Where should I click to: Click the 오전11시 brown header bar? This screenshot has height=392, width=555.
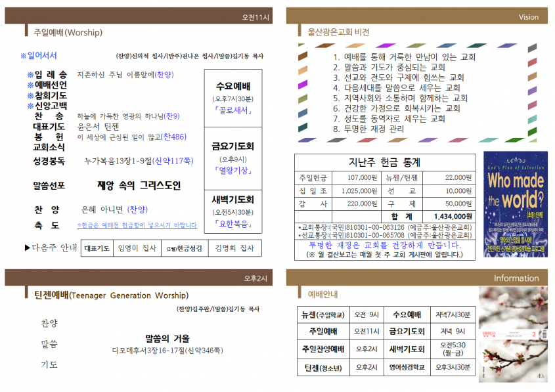coord(139,16)
